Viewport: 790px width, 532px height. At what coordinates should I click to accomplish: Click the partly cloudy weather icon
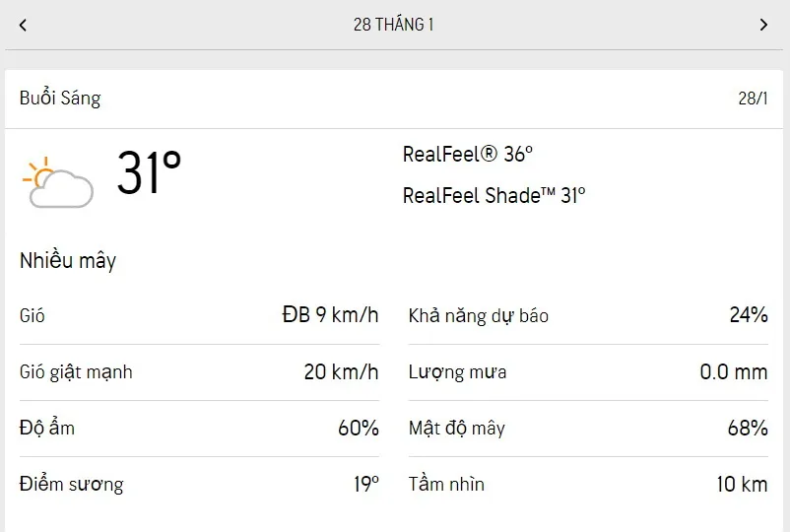click(57, 182)
